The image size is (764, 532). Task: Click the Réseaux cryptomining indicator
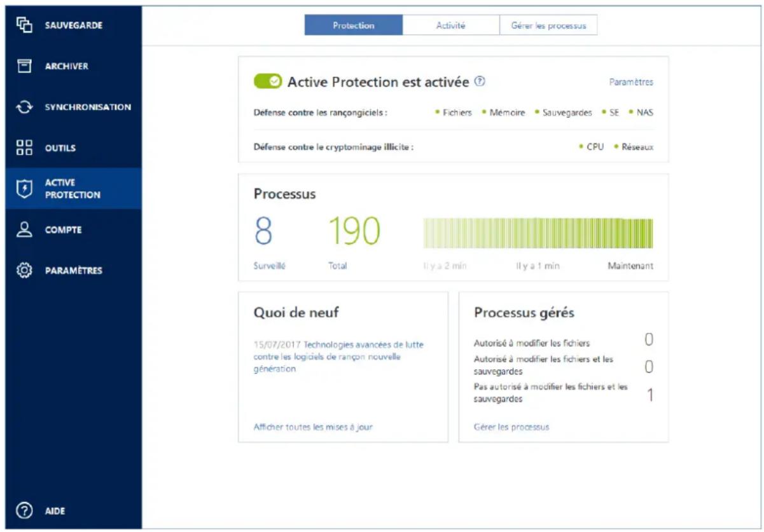634,147
